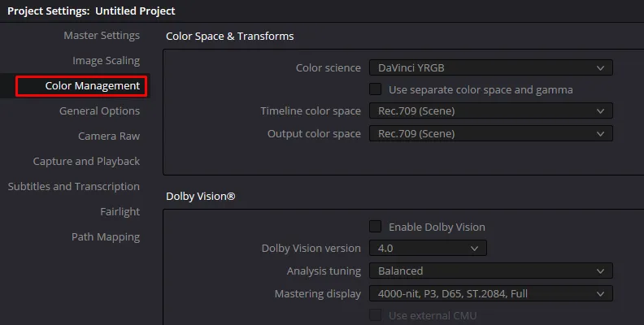Expand the Analysis tuning dropdown
Image resolution: width=644 pixels, height=325 pixels.
pos(490,271)
